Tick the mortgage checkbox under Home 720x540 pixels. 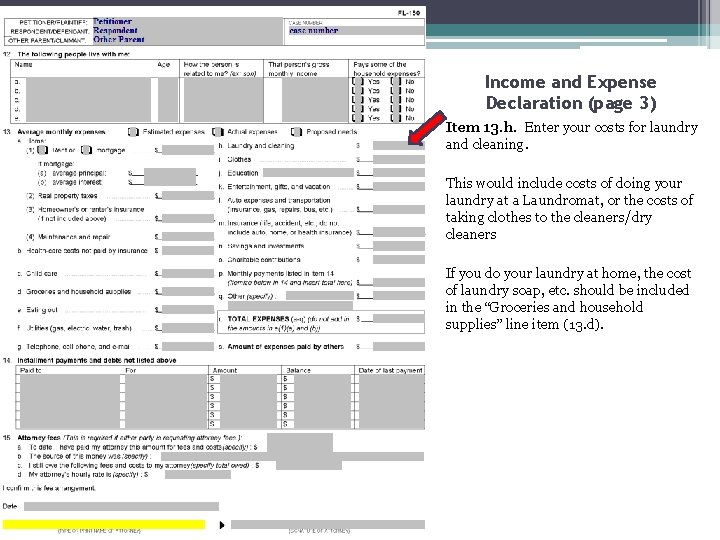86,150
